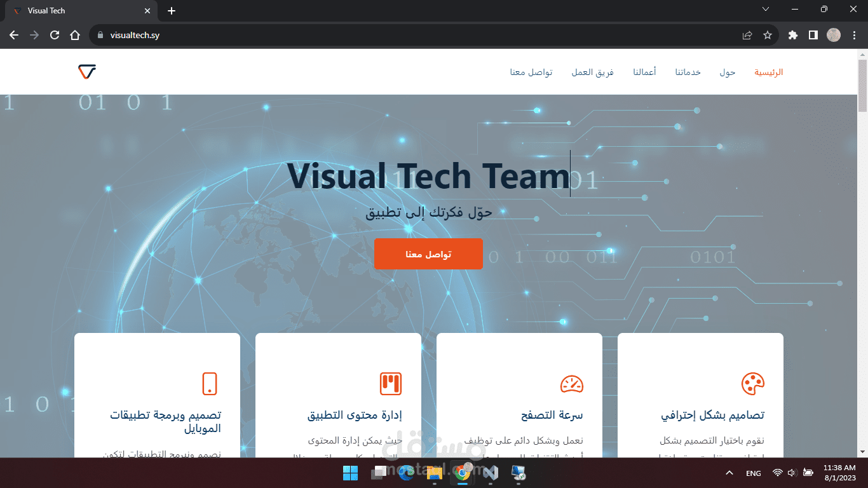Click the page reload icon
The image size is (868, 488).
(x=54, y=36)
